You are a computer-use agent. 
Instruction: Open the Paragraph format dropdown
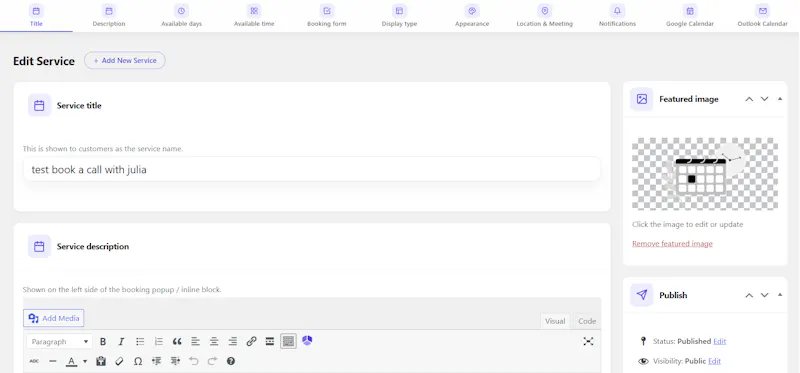pos(59,341)
